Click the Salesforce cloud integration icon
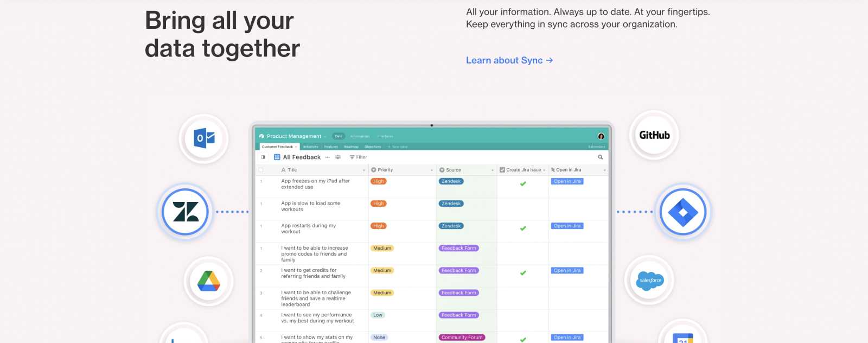Screen dimensions: 868x343 [x=650, y=281]
